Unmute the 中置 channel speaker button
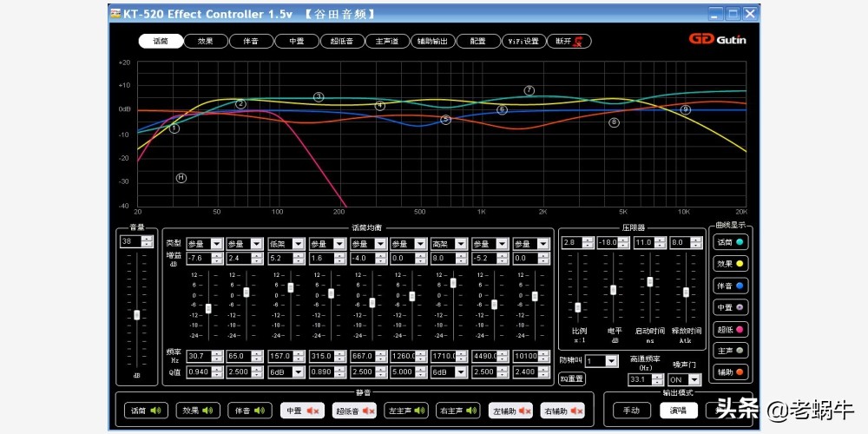This screenshot has width=868, height=434. coord(302,411)
